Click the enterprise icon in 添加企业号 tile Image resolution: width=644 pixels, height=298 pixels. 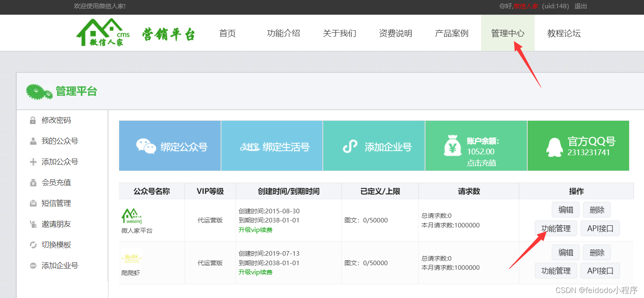[x=350, y=146]
